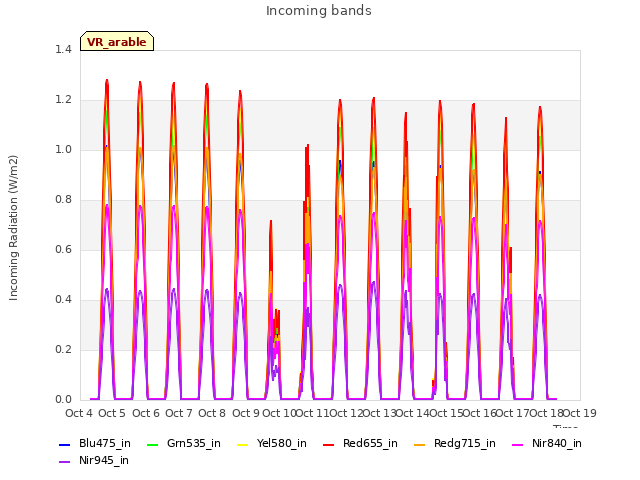
Task: Click the Oct 9 x-axis tick label
Action: [246, 413]
